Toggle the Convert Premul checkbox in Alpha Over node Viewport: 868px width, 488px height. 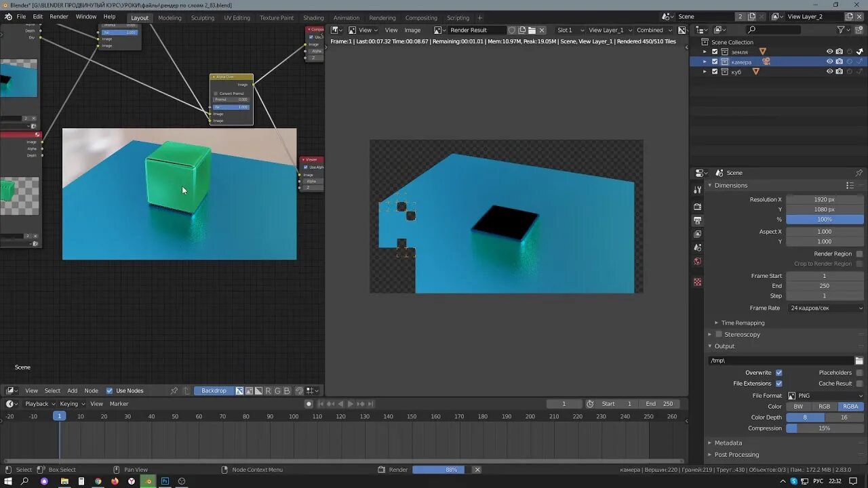pos(216,94)
